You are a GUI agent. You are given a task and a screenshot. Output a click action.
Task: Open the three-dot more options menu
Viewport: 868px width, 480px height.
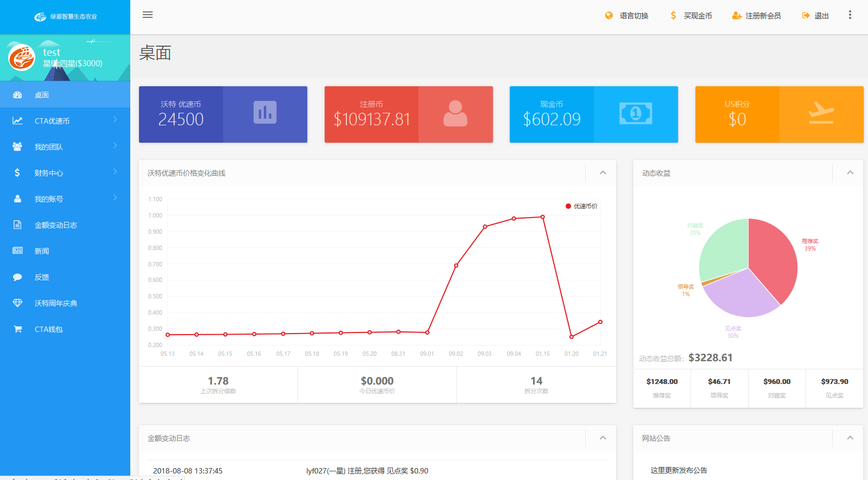850,15
